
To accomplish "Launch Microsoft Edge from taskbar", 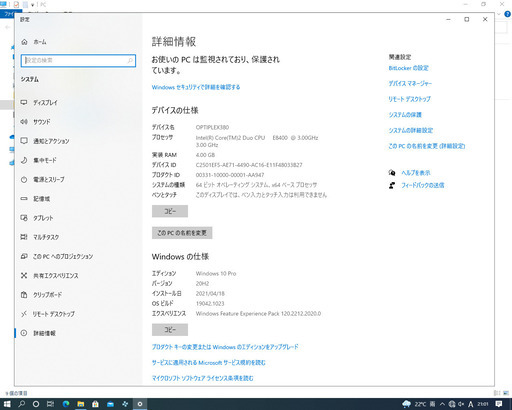I will coord(66,404).
